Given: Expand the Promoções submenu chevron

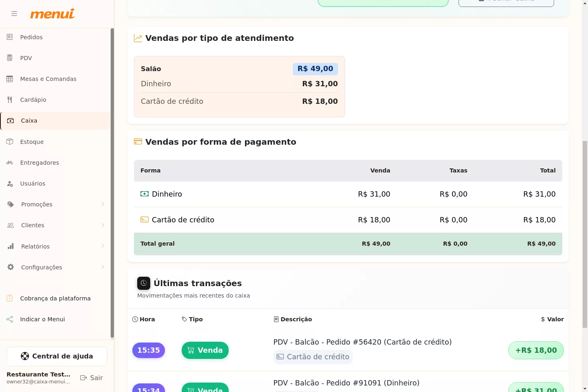Looking at the screenshot, I should (103, 204).
